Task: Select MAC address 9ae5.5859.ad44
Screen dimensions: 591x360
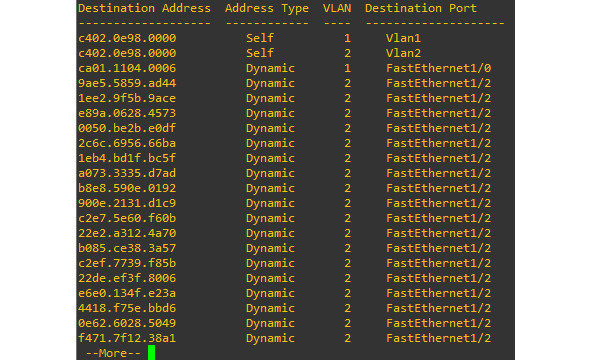Action: (127, 83)
